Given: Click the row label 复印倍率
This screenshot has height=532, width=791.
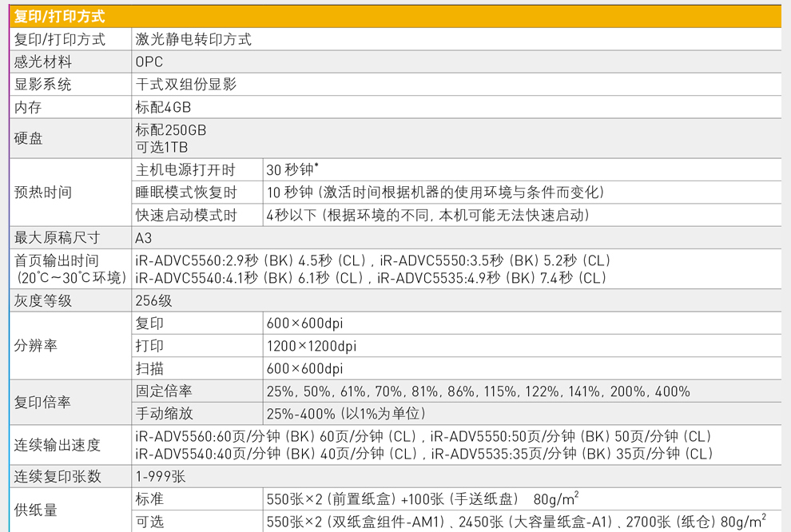Looking at the screenshot, I should [x=42, y=402].
